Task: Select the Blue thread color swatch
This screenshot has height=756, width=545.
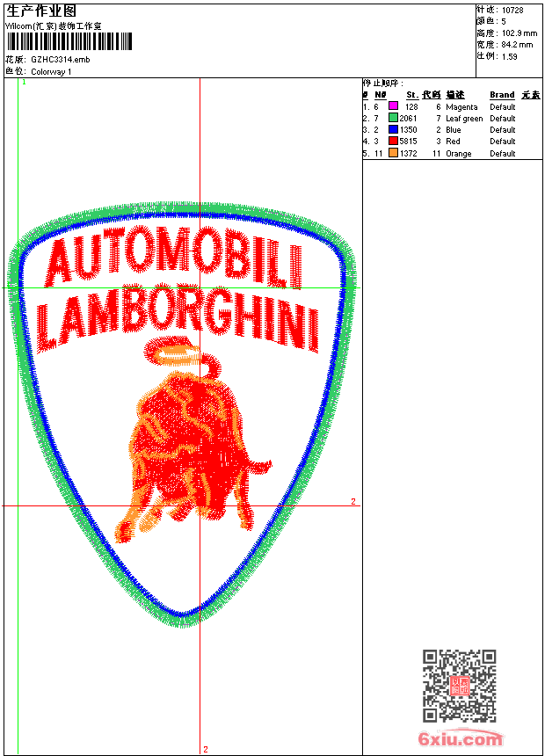Action: [393, 128]
